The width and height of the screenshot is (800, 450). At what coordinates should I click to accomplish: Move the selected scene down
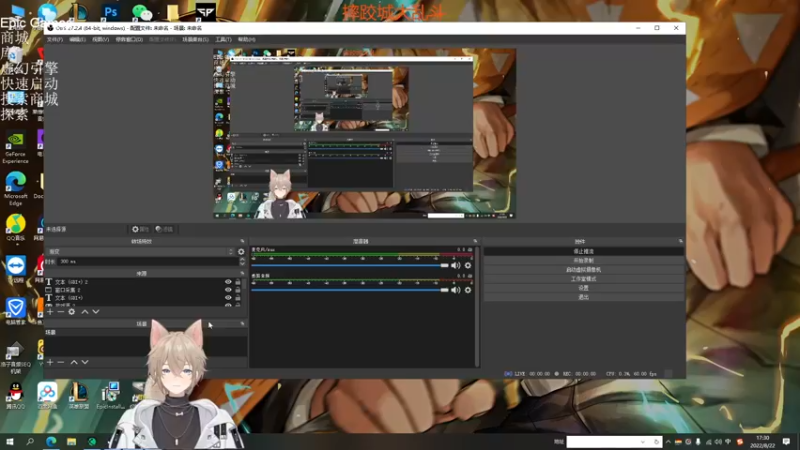tap(85, 362)
